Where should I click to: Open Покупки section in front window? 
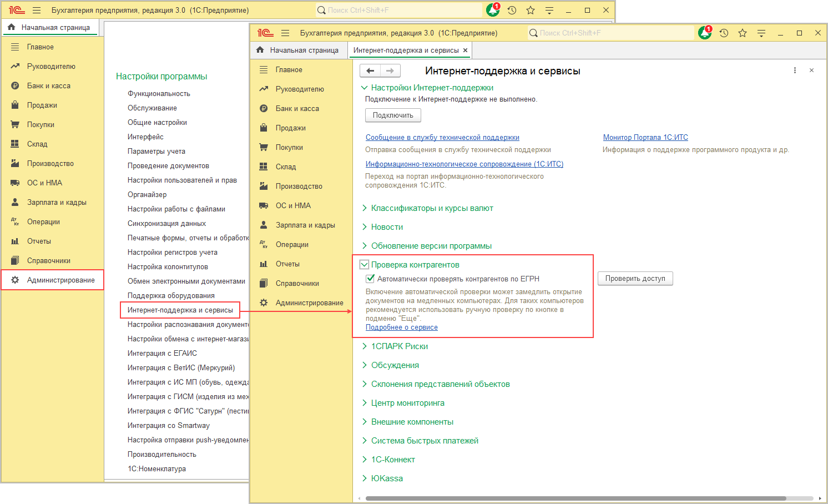(x=289, y=148)
